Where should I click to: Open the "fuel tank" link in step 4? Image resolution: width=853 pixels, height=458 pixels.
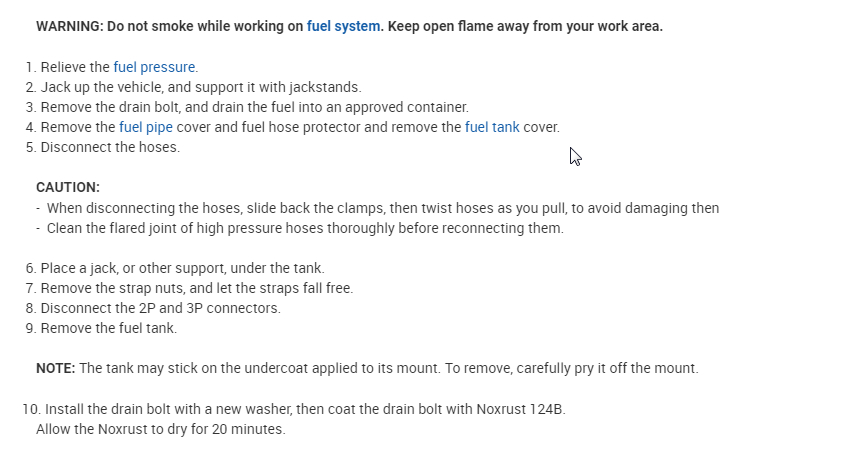pos(492,127)
